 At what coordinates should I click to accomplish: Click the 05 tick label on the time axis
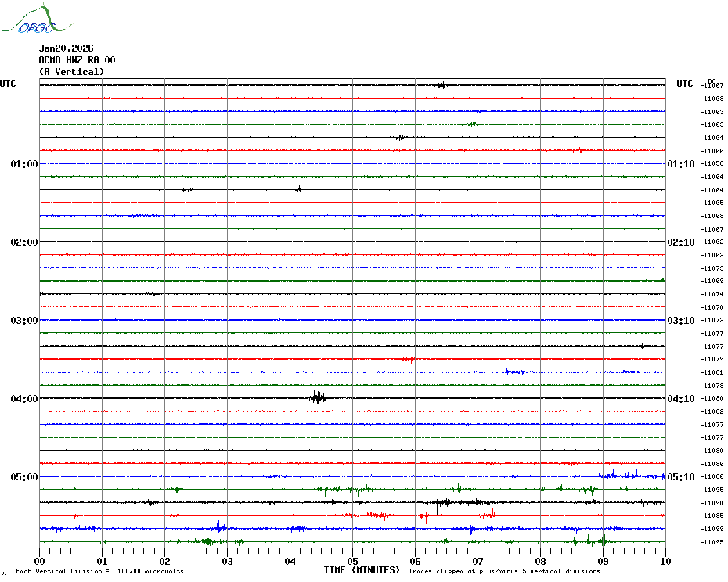click(x=352, y=561)
